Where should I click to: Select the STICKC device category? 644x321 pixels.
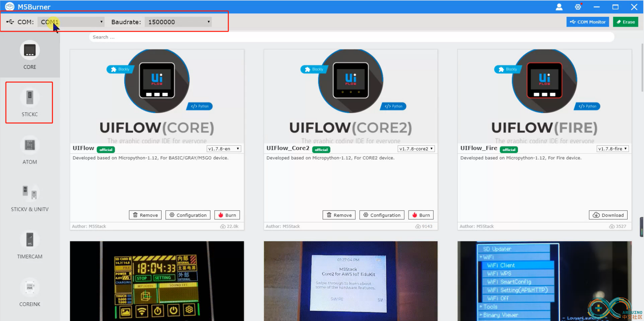coord(30,102)
